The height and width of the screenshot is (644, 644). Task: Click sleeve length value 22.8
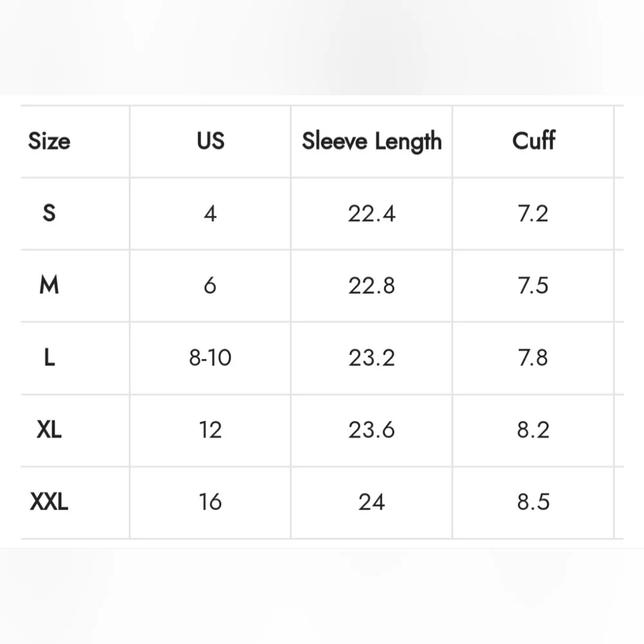pos(372,285)
